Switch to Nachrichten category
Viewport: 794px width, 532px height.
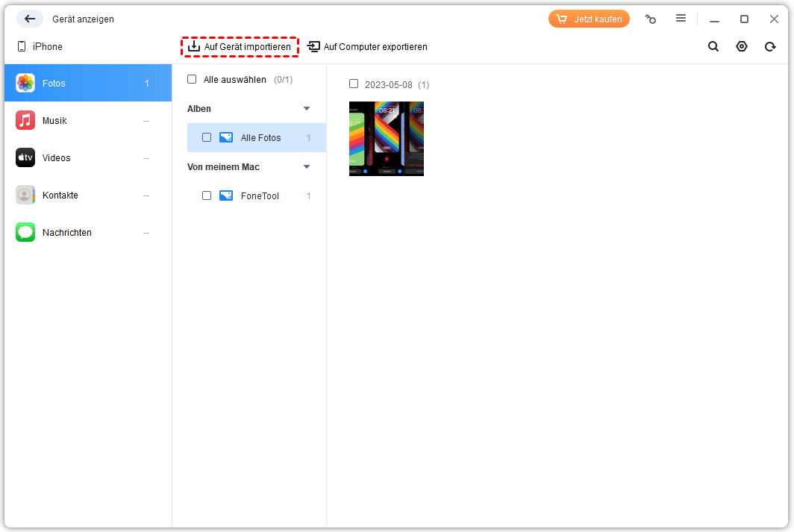coord(66,233)
